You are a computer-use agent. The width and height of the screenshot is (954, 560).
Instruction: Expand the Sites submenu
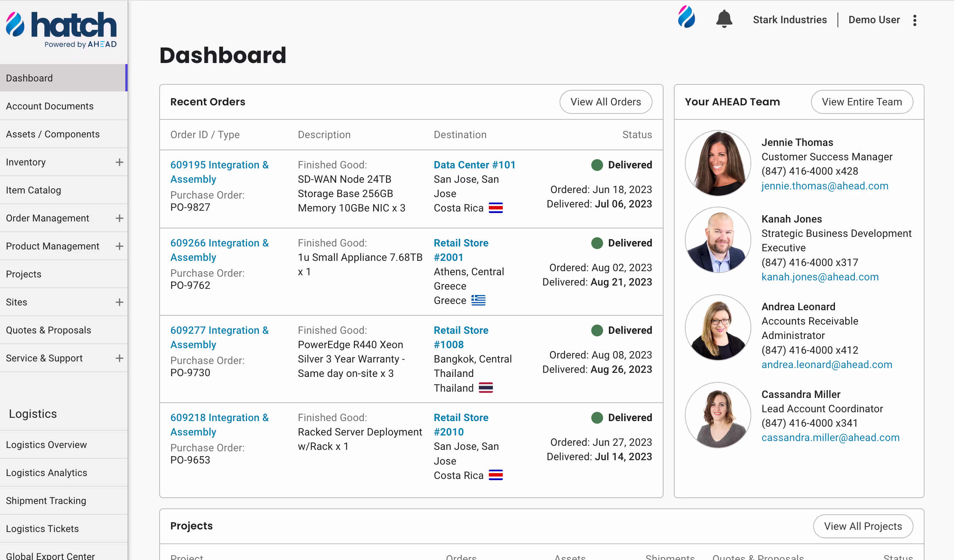pyautogui.click(x=119, y=302)
